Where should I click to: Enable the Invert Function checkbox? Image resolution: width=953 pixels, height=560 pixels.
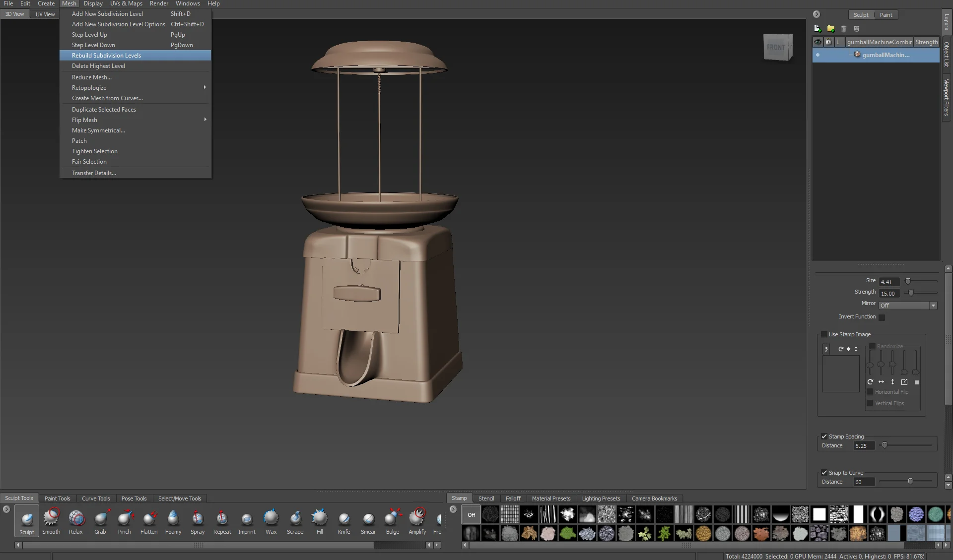point(882,317)
